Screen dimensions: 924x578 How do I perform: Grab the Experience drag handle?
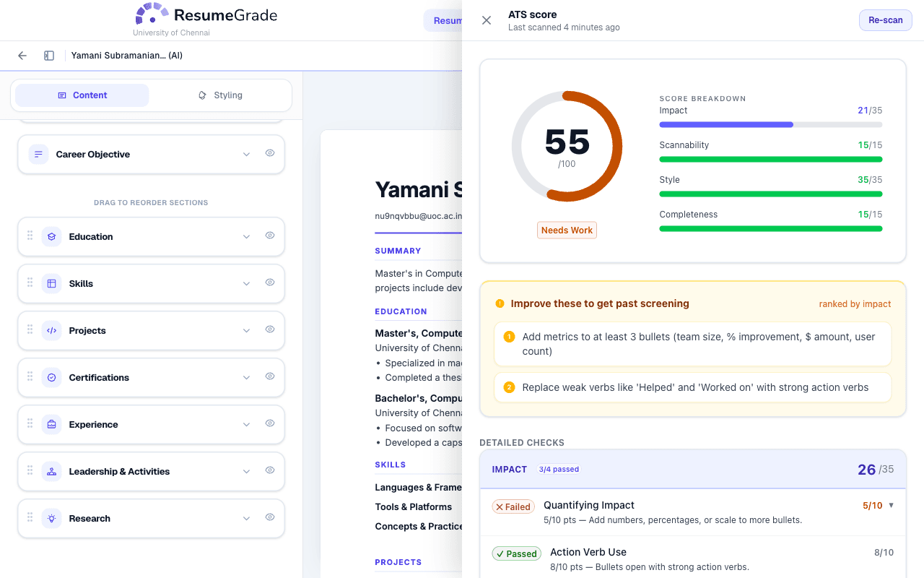(30, 423)
